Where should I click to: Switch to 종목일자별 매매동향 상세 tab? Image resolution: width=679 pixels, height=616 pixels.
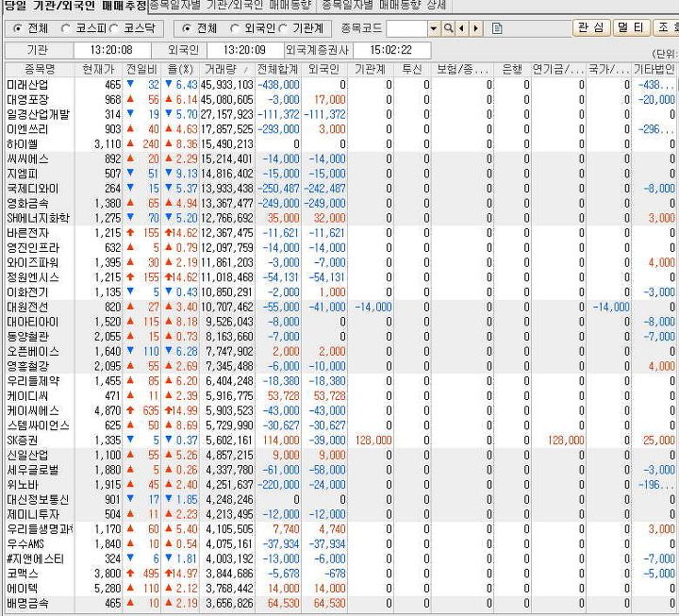(384, 6)
